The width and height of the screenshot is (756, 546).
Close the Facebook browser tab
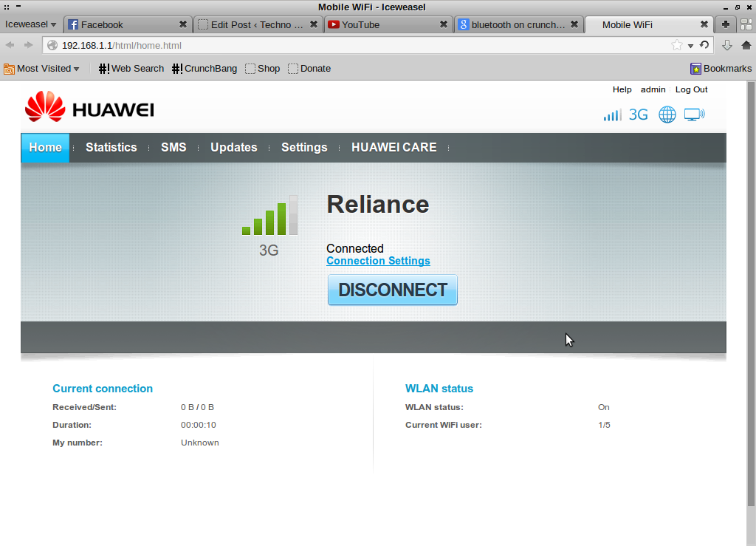(x=183, y=24)
